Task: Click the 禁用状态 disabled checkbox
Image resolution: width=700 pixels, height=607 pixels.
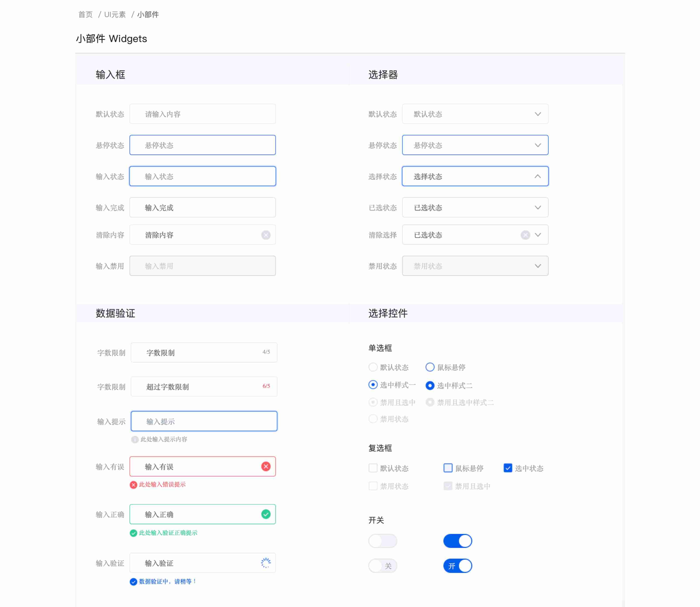Action: pyautogui.click(x=373, y=486)
